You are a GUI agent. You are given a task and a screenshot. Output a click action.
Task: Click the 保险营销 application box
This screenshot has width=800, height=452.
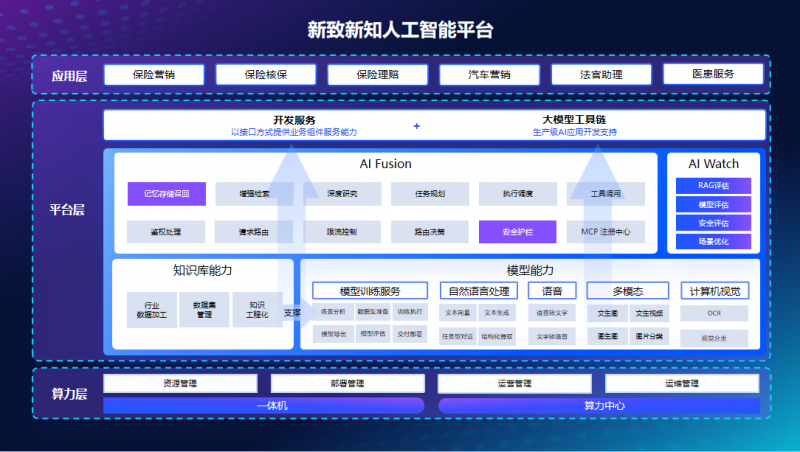click(154, 75)
